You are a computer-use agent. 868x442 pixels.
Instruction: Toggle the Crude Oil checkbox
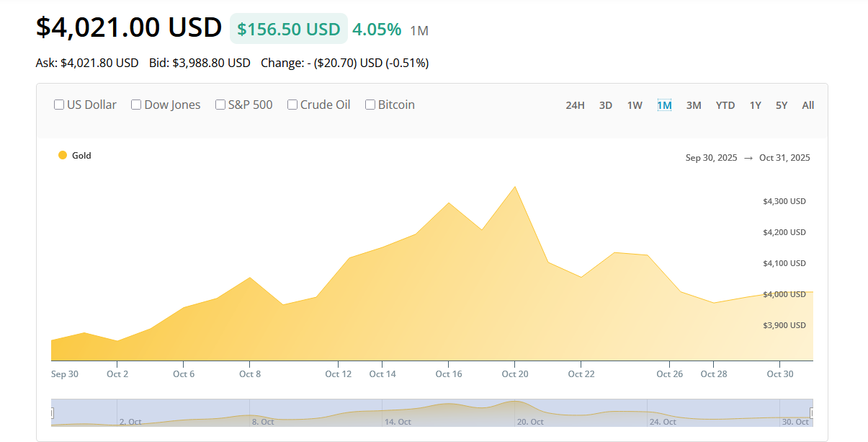[292, 105]
